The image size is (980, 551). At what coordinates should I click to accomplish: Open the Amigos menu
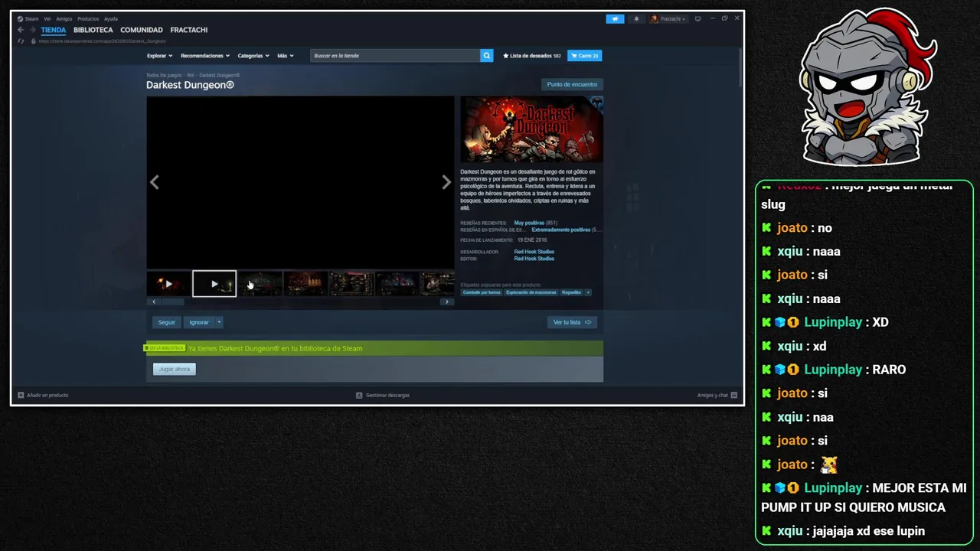(x=64, y=18)
